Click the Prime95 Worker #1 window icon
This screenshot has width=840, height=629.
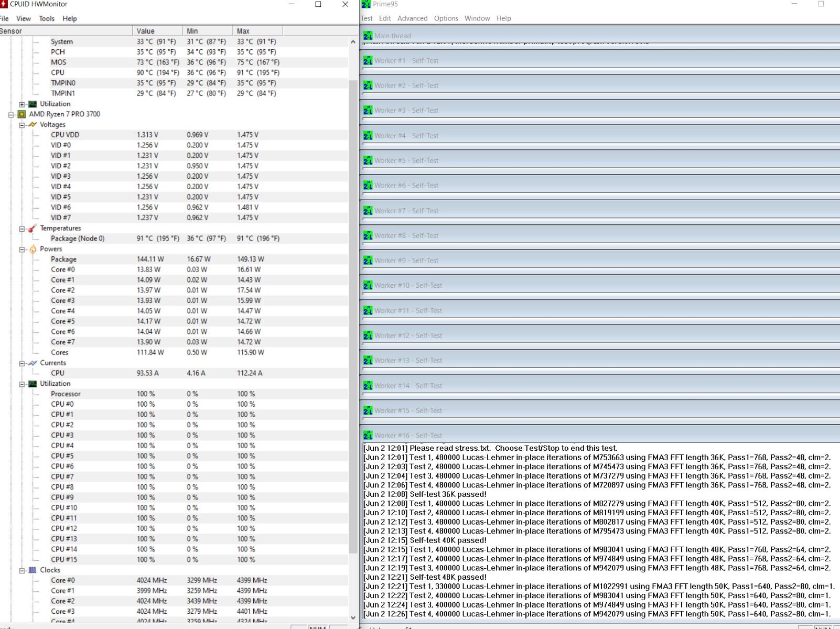pos(368,61)
